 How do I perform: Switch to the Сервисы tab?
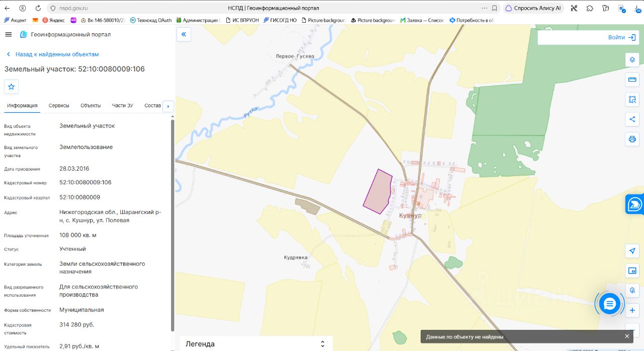pyautogui.click(x=59, y=105)
